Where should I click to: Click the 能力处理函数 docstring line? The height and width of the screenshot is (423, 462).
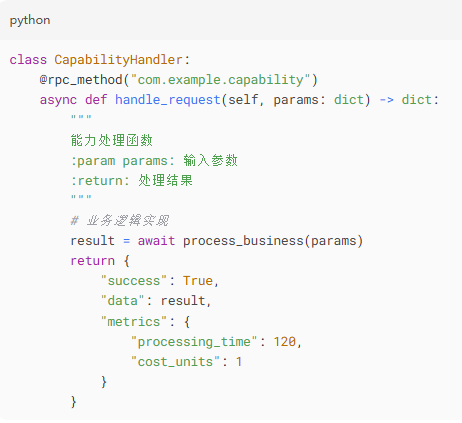(112, 140)
